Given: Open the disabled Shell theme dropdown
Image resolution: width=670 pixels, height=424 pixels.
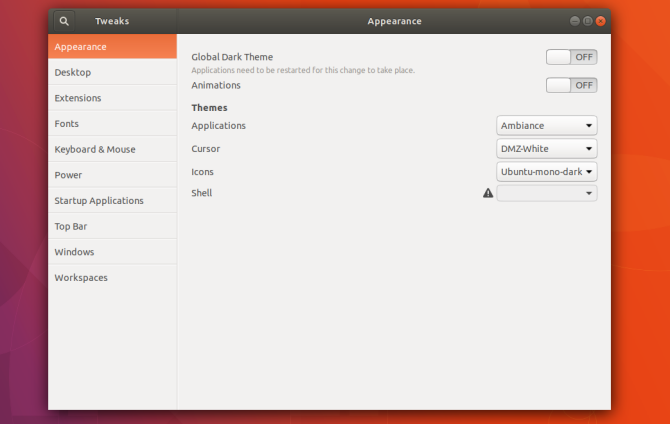Looking at the screenshot, I should (x=547, y=193).
